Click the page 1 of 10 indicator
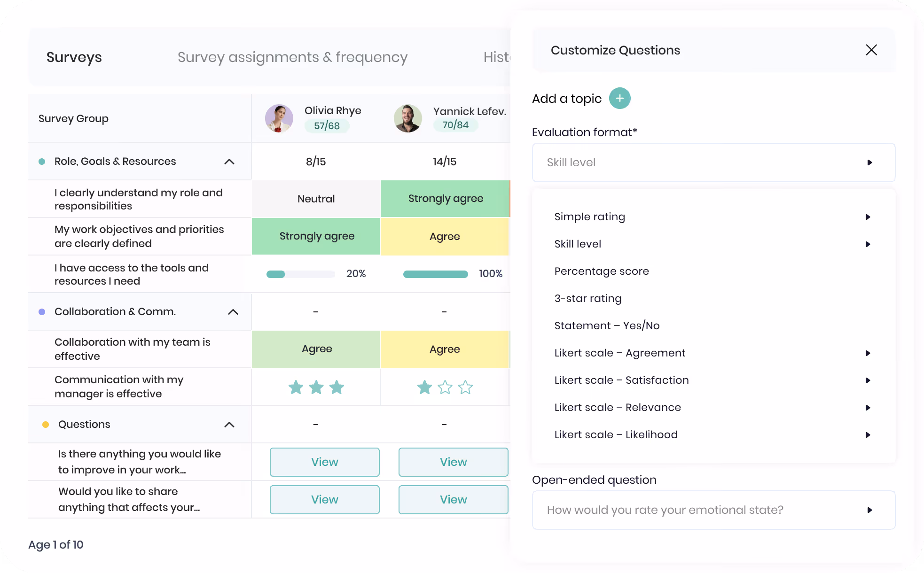924x573 pixels. click(x=56, y=545)
